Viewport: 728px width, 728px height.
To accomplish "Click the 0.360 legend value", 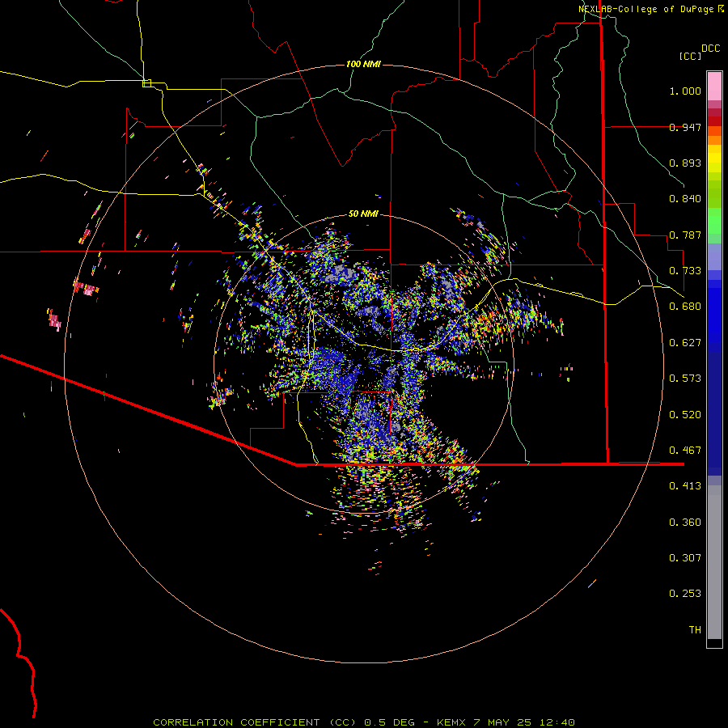I will [685, 523].
